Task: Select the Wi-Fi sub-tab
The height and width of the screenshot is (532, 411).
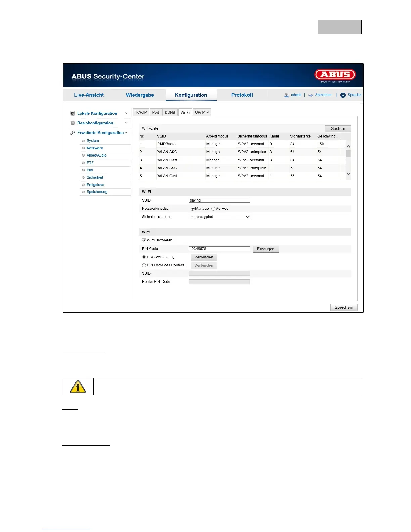Action: [185, 112]
